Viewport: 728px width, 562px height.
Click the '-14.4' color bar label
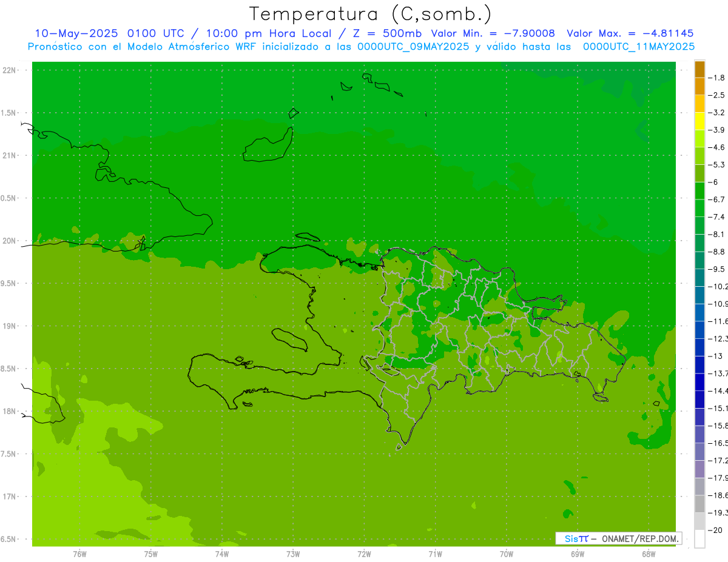(x=717, y=391)
